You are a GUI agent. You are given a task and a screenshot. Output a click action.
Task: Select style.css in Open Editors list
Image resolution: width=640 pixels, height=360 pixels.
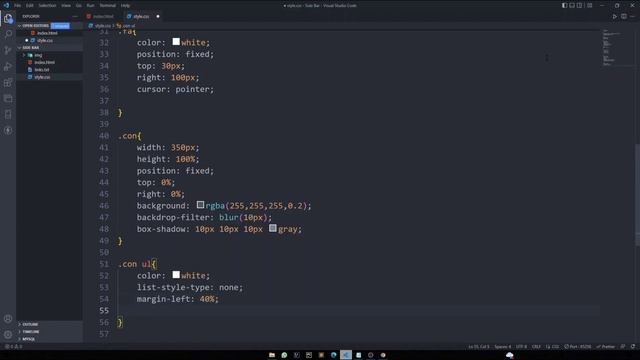[x=44, y=40]
